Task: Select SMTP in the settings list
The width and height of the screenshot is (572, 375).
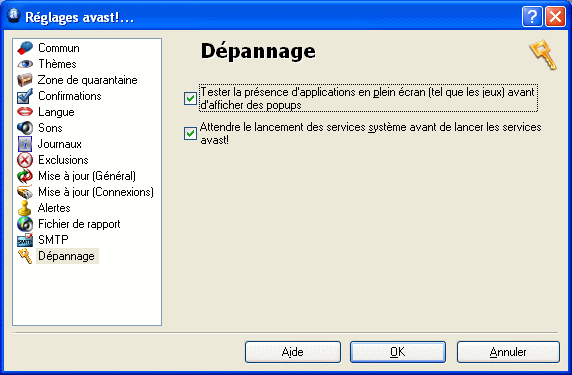Action: 53,240
